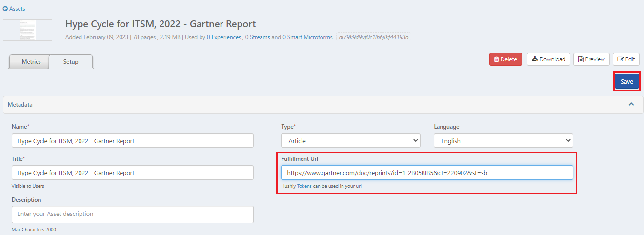The height and width of the screenshot is (235, 644).
Task: Collapse the Metadata section chevron
Action: coord(631,104)
